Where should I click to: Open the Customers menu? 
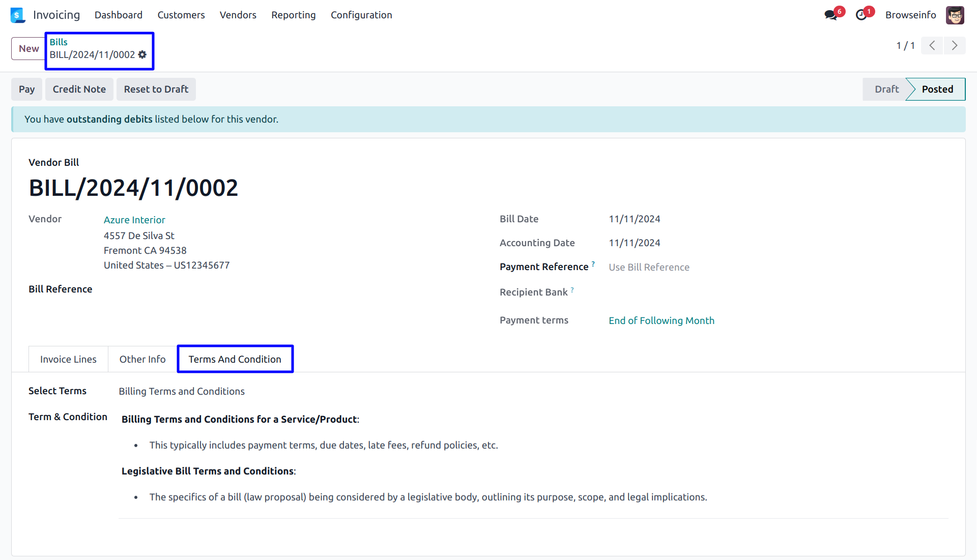pyautogui.click(x=181, y=15)
